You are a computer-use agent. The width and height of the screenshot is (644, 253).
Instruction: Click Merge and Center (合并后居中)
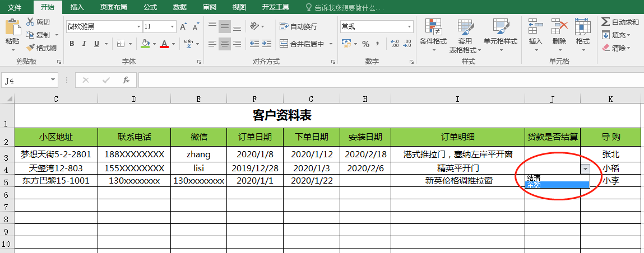(x=302, y=44)
